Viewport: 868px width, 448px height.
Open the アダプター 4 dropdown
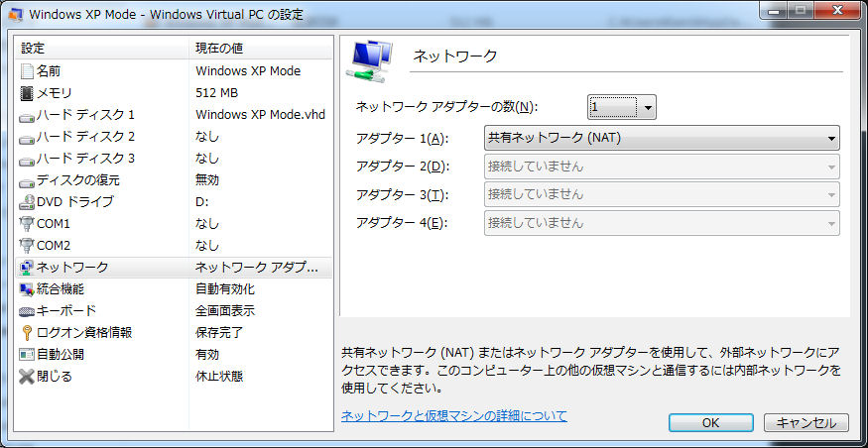point(662,223)
